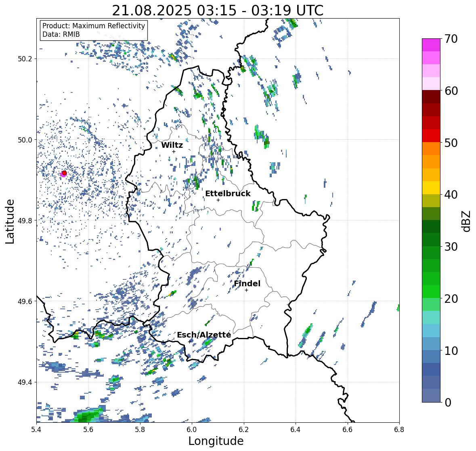Viewport: 476px width, 451px height.
Task: Click the 20 tick on the colorbar
Action: 451,299
